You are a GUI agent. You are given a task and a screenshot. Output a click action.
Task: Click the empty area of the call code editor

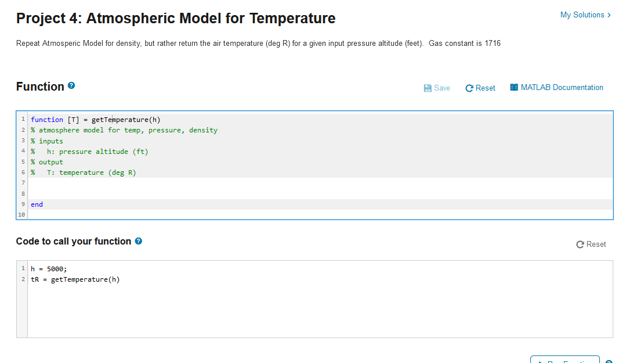320,310
